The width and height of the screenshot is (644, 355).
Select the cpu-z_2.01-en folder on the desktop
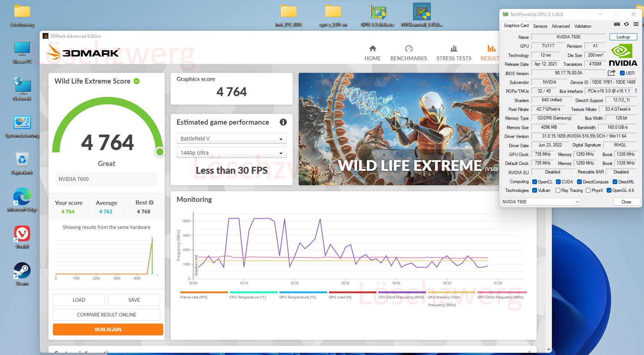[x=333, y=16]
